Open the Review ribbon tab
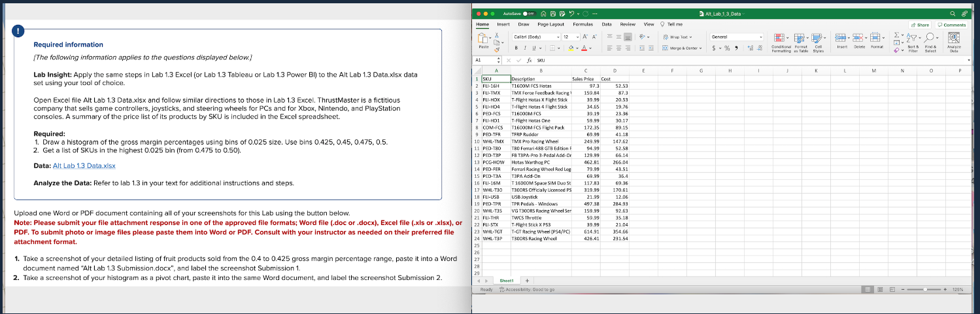The image size is (980, 314). 628,24
